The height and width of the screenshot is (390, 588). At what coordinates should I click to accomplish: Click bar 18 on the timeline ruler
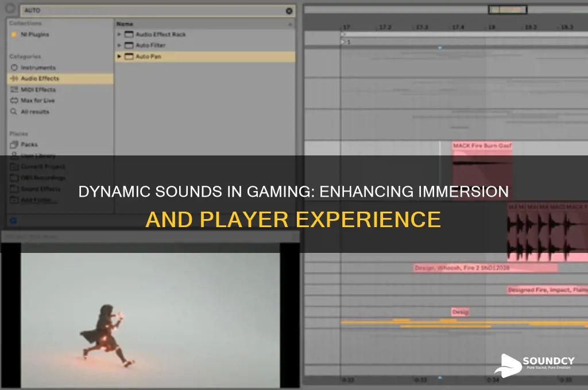point(492,28)
